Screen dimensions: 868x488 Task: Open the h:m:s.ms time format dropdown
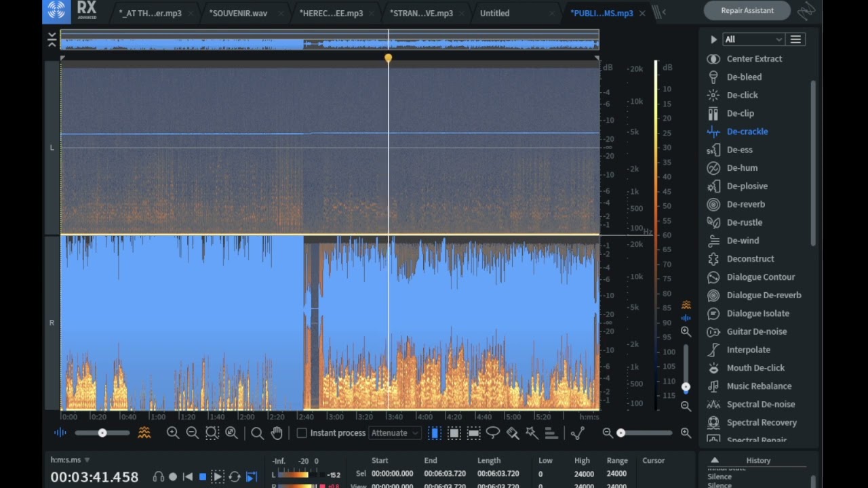point(70,460)
